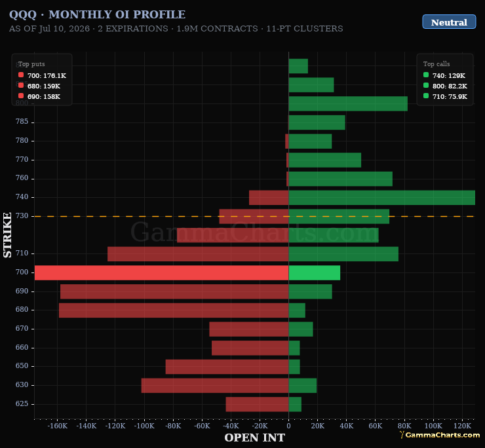Select the green call bar at strike 800
Screen dimensions: 485x448
click(x=348, y=103)
